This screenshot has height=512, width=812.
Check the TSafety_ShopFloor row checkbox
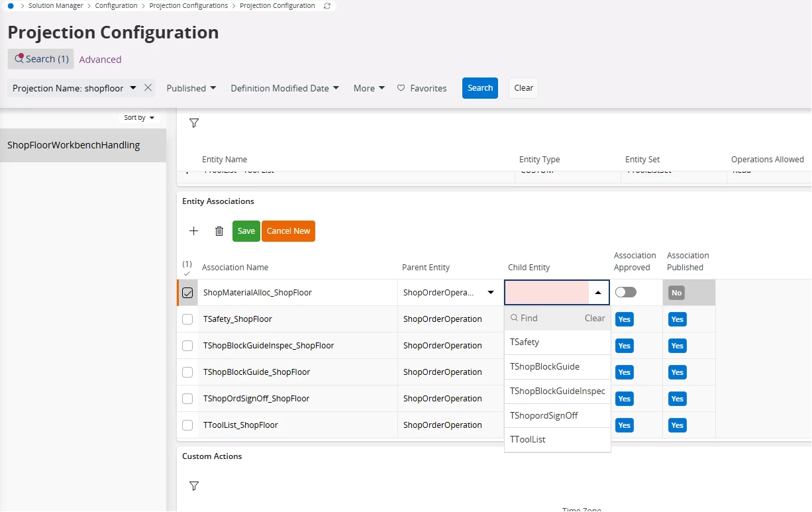click(x=187, y=319)
